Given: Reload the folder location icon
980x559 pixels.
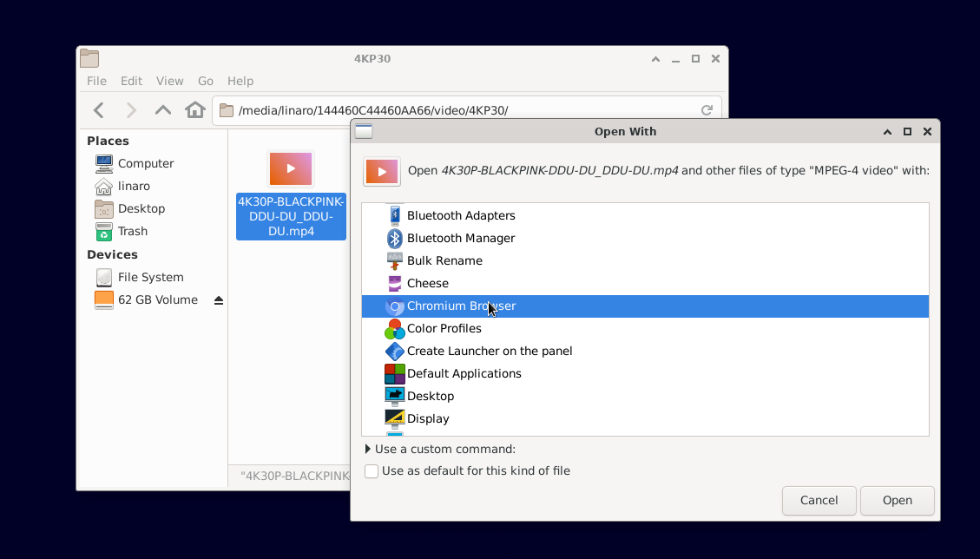Looking at the screenshot, I should pos(707,110).
